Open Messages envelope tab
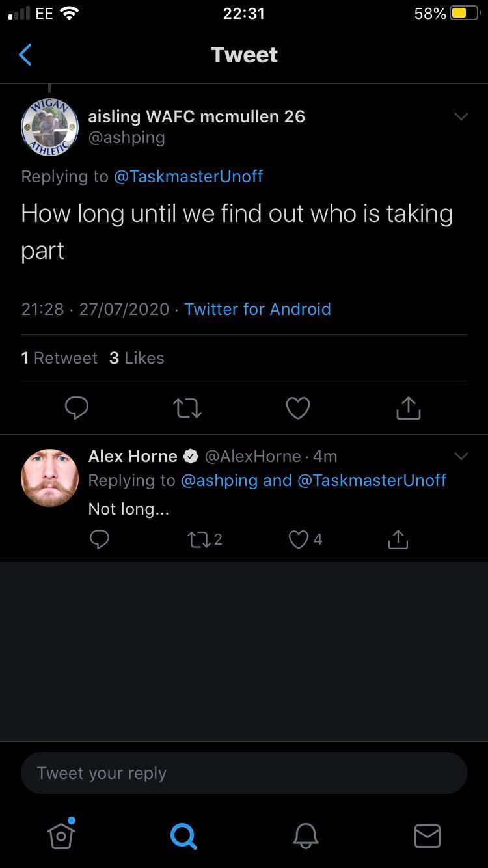The width and height of the screenshot is (488, 868). pos(427,835)
